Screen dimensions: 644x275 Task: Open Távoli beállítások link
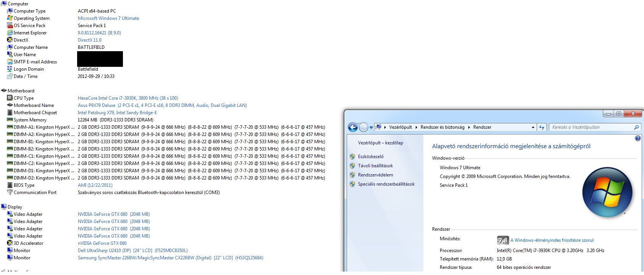375,166
